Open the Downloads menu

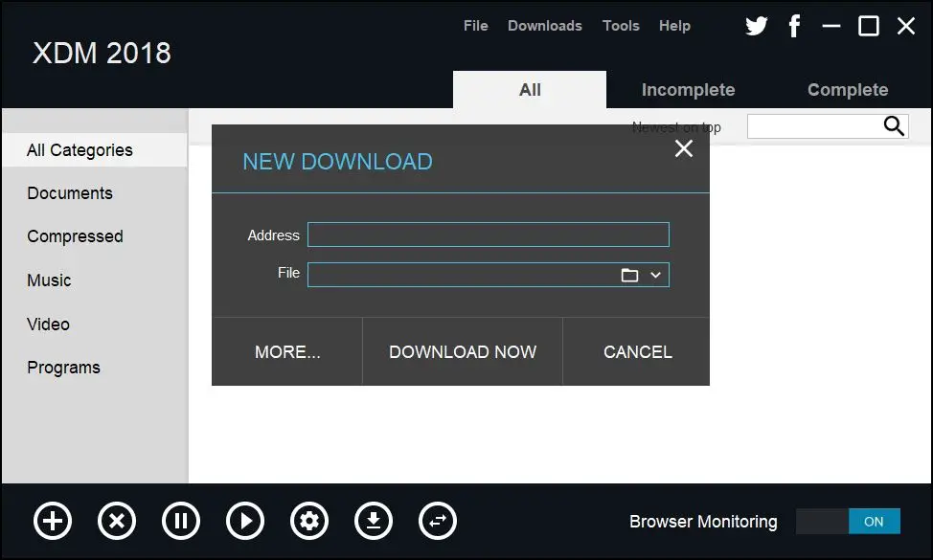[544, 26]
